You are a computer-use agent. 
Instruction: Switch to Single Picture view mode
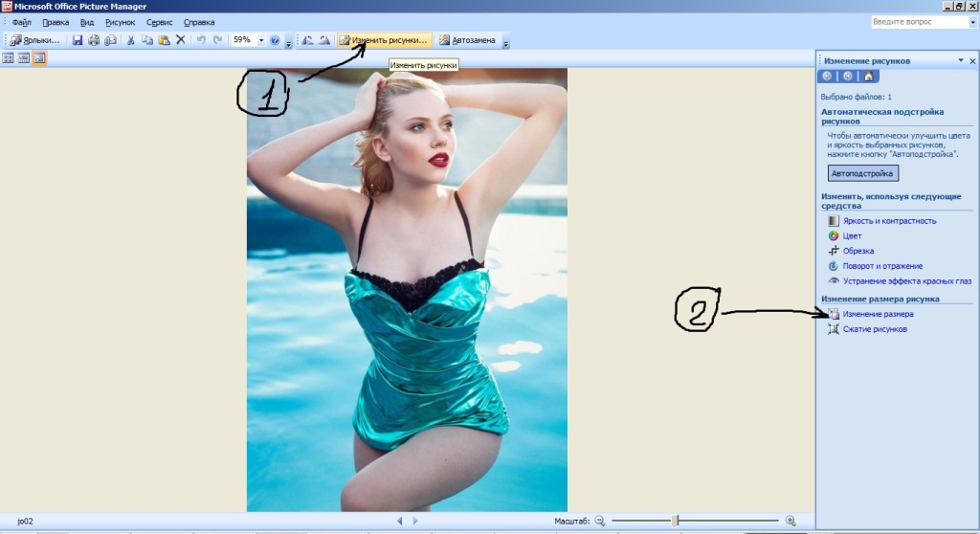(x=39, y=58)
